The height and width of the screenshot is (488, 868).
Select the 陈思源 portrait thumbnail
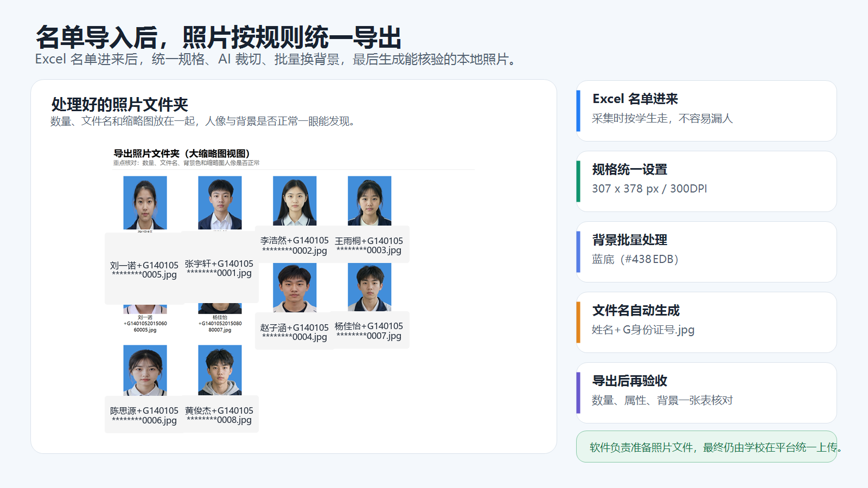pyautogui.click(x=145, y=370)
